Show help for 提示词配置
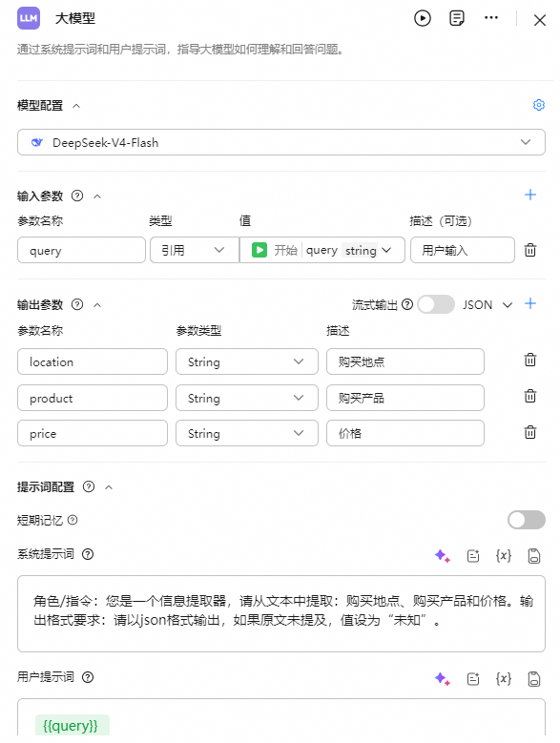 point(89,486)
